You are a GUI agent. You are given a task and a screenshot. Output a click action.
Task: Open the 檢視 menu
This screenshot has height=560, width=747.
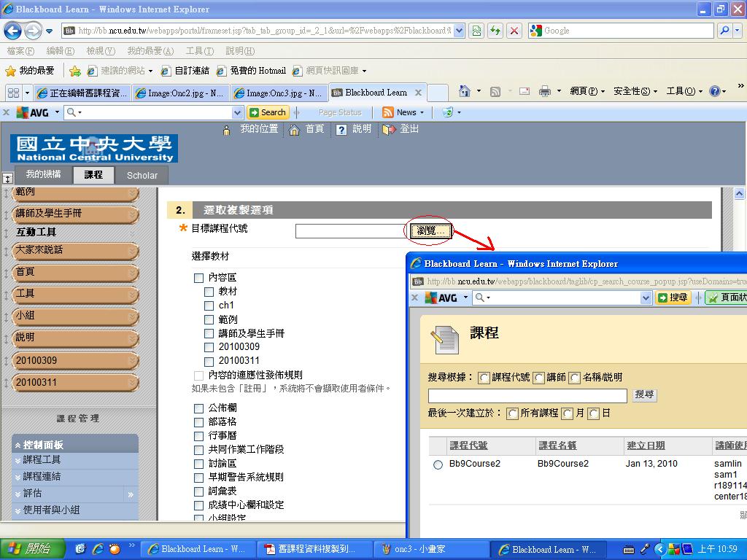coord(100,51)
